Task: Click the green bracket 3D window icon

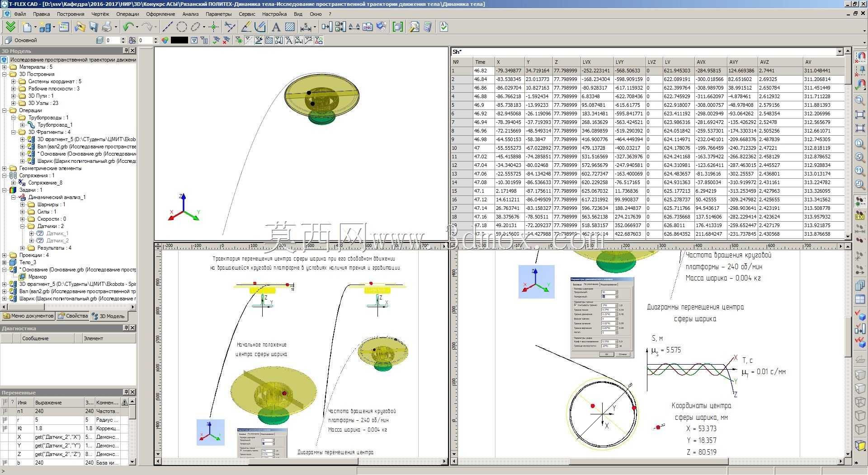Action: pos(398,27)
